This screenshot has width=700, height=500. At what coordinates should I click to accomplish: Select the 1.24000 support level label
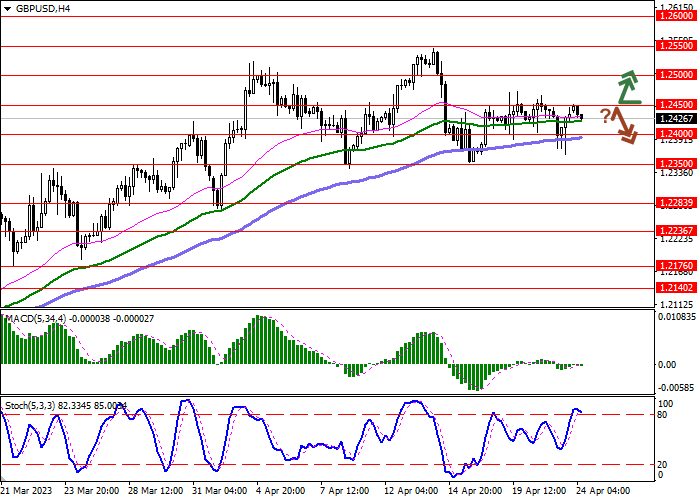676,133
